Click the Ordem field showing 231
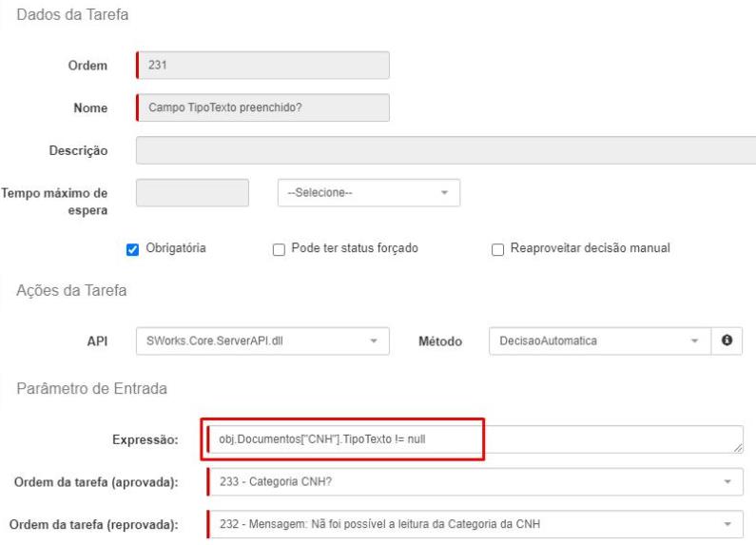The width and height of the screenshot is (756, 545). coord(262,65)
